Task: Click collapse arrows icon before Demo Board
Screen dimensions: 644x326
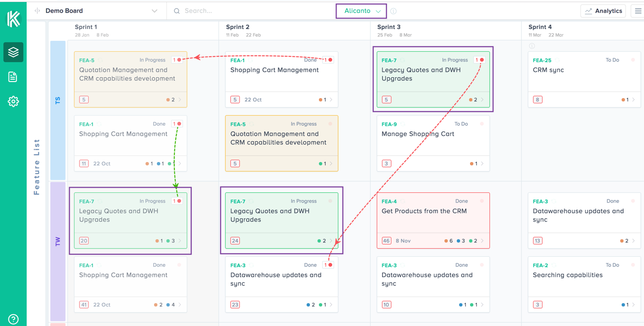Action: pyautogui.click(x=37, y=11)
